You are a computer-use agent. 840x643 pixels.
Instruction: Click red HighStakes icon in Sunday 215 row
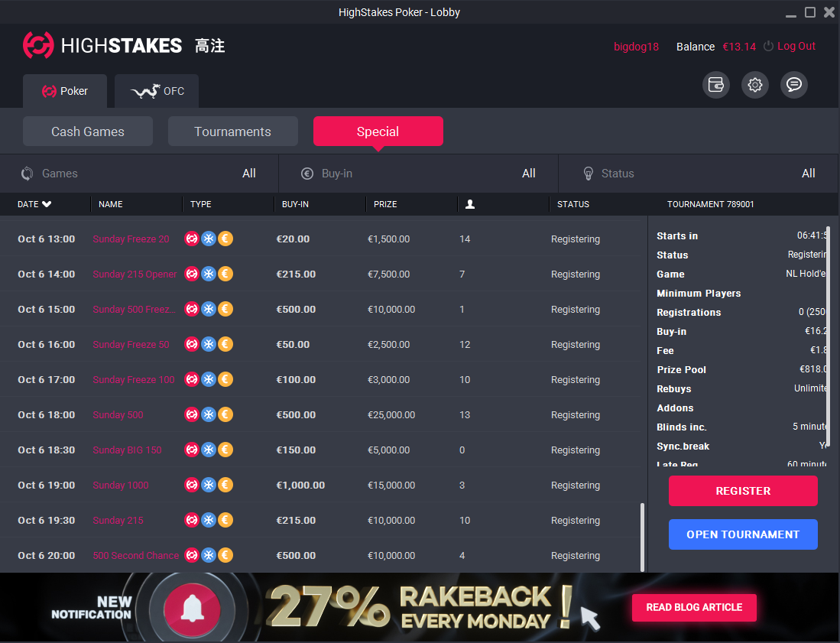[191, 521]
